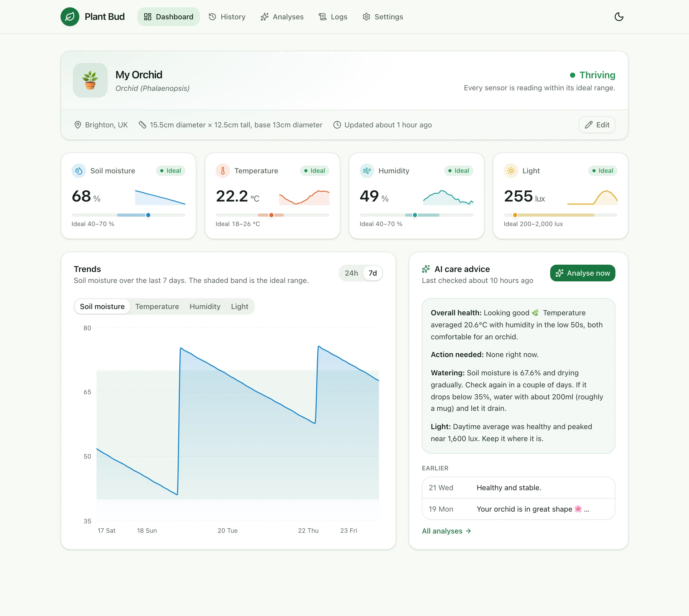Viewport: 689px width, 616px height.
Task: Open the Logs page
Action: pos(333,17)
